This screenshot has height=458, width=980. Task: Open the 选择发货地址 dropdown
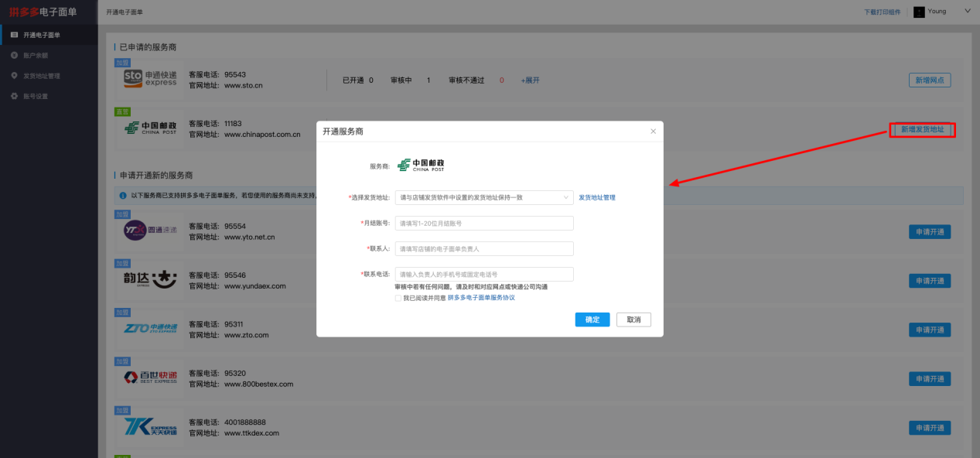pos(483,197)
